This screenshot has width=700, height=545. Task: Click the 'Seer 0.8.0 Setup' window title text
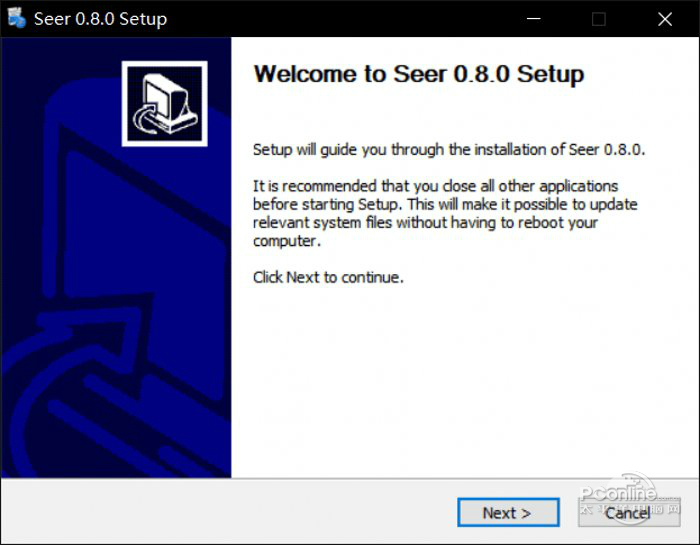pos(100,19)
